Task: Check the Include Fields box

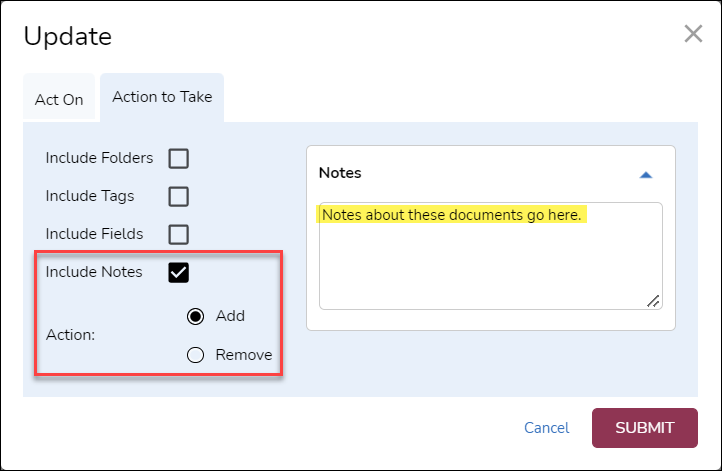Action: 178,234
